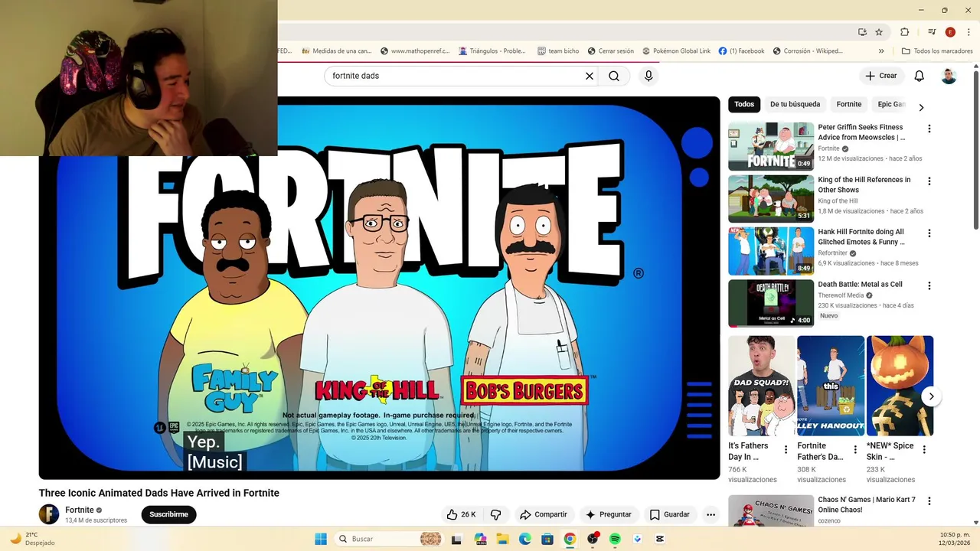Viewport: 980px width, 551px height.
Task: Open the team bicho bookmark
Action: point(558,51)
